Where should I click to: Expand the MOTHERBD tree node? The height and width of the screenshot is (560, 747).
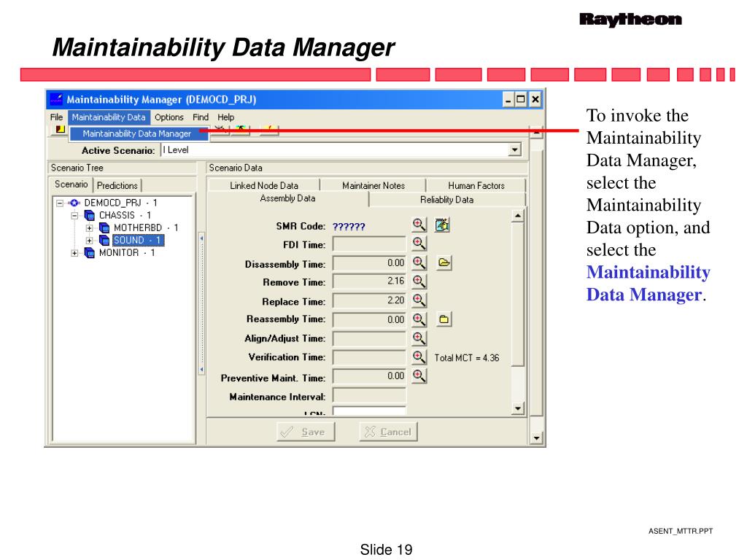(x=89, y=228)
